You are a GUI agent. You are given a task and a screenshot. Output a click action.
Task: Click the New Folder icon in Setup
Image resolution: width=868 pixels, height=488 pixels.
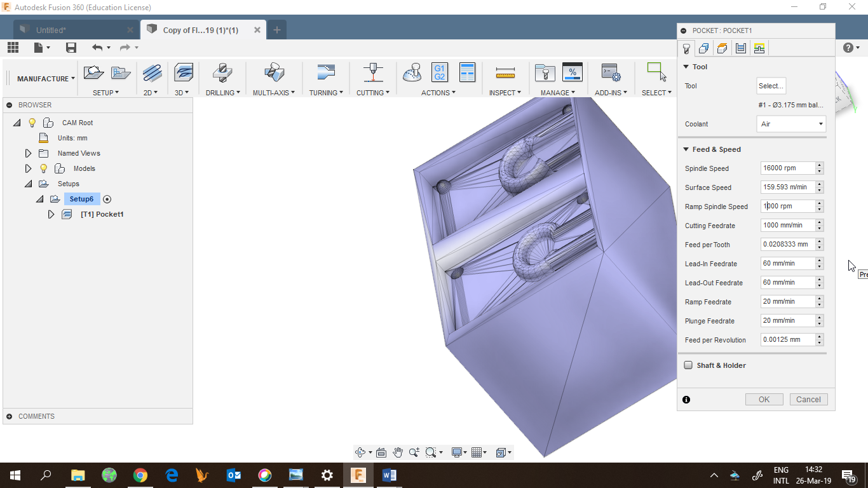click(121, 72)
